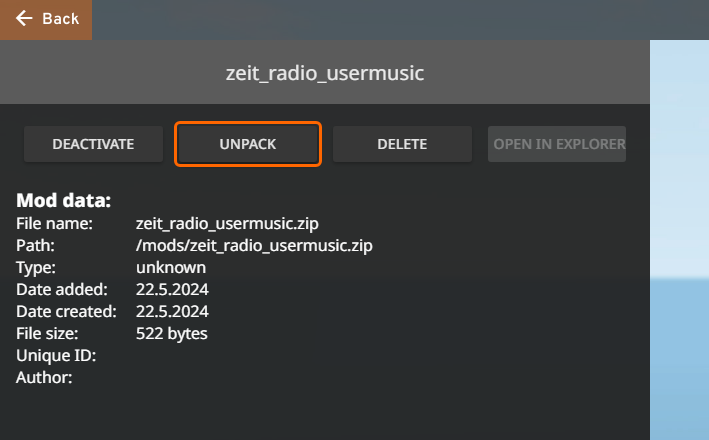This screenshot has width=709, height=440.
Task: Select the Type value 'unknown'
Action: 171,267
